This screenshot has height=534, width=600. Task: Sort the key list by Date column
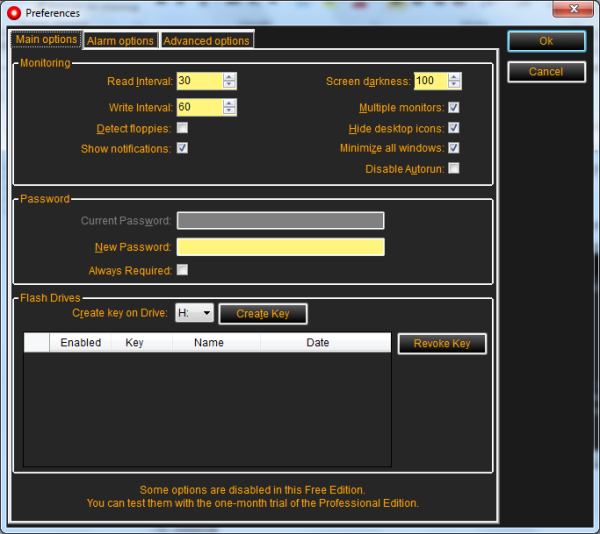(x=317, y=342)
